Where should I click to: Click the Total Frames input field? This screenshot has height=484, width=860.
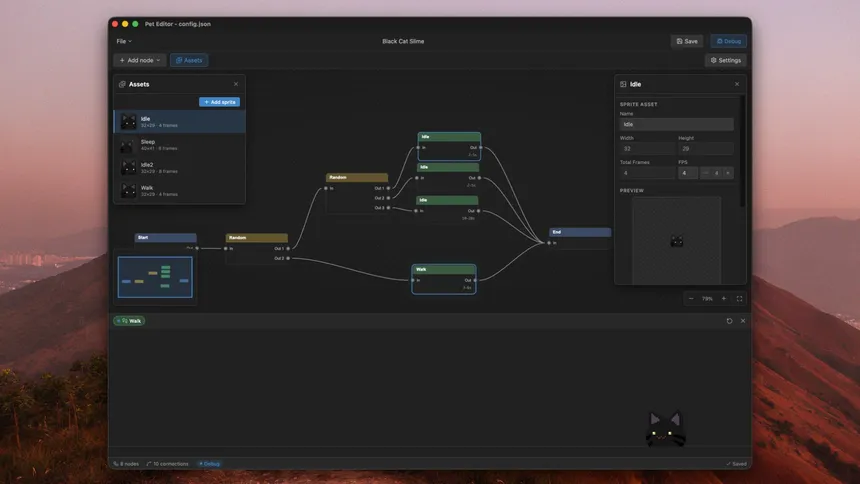pyautogui.click(x=647, y=173)
